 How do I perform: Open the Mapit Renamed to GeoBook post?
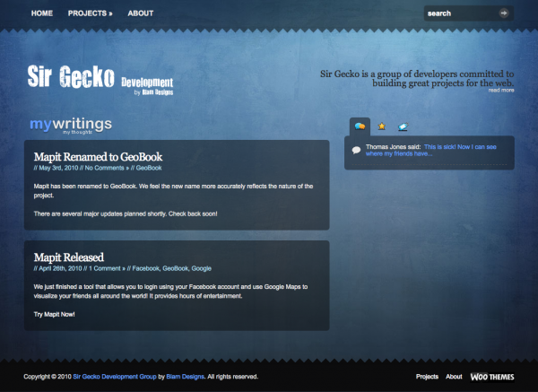[96, 156]
